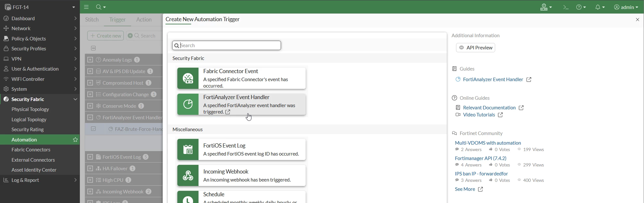Click the trigger type Search input
644x203 pixels.
(x=227, y=46)
